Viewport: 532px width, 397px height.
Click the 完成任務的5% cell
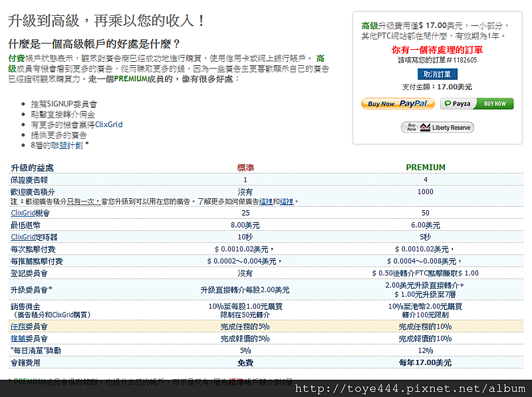point(245,327)
